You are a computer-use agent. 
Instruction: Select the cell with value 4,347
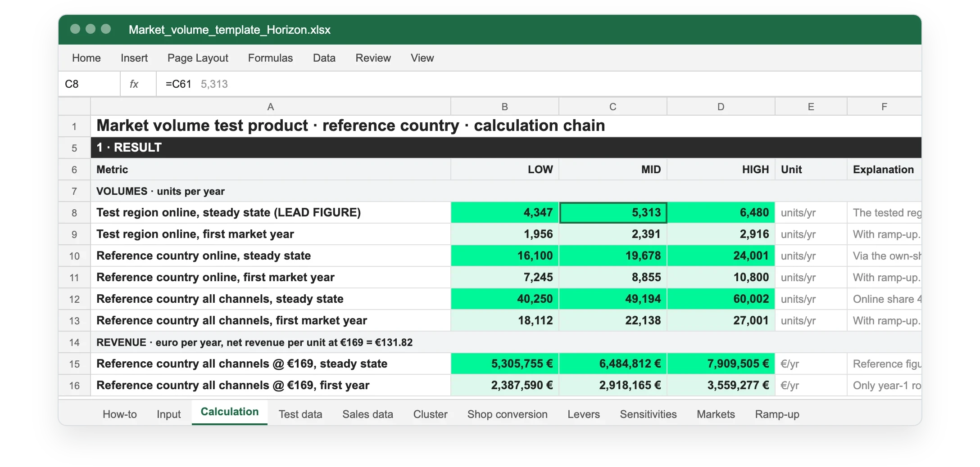(x=505, y=213)
